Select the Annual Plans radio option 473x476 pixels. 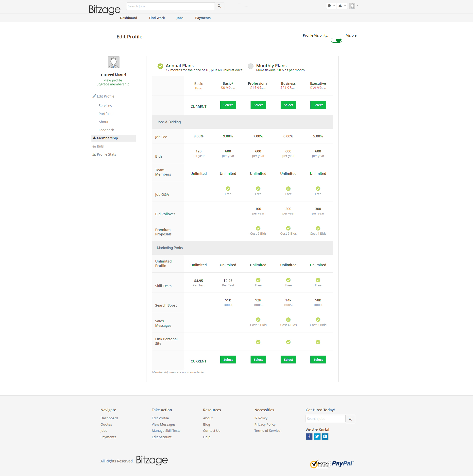tap(160, 66)
